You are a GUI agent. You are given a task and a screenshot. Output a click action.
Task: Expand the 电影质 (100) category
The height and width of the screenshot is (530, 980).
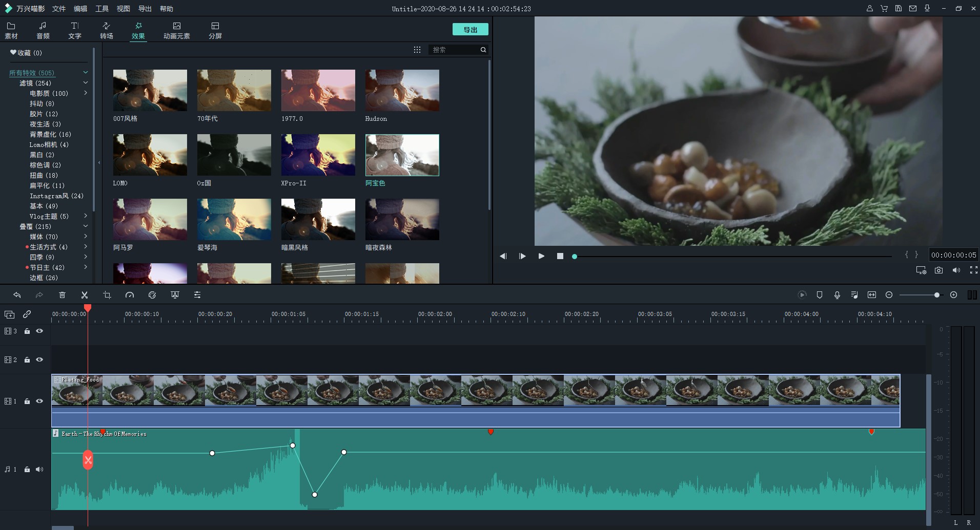(x=86, y=93)
